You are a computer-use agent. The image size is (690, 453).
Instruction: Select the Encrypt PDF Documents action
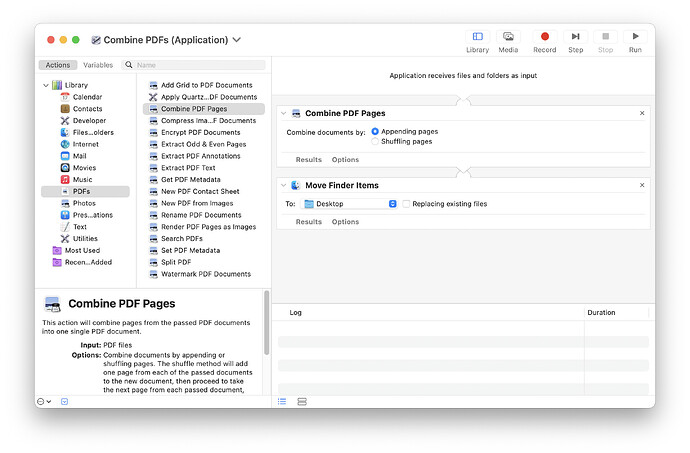[200, 132]
